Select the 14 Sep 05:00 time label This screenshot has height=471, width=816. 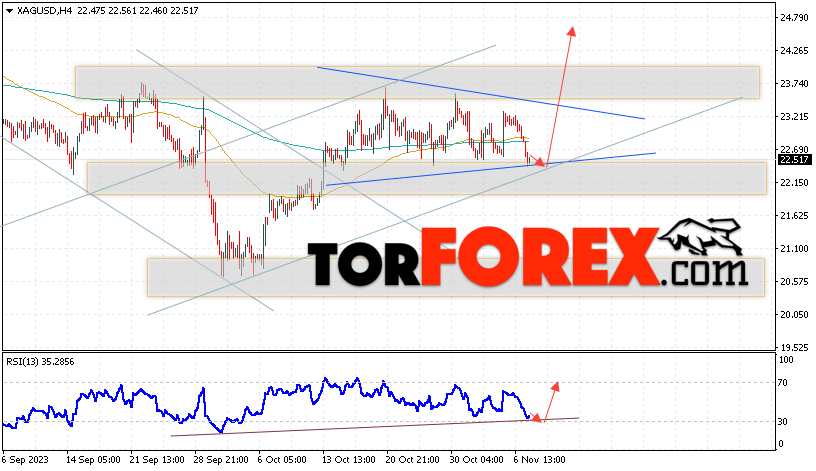click(x=93, y=460)
